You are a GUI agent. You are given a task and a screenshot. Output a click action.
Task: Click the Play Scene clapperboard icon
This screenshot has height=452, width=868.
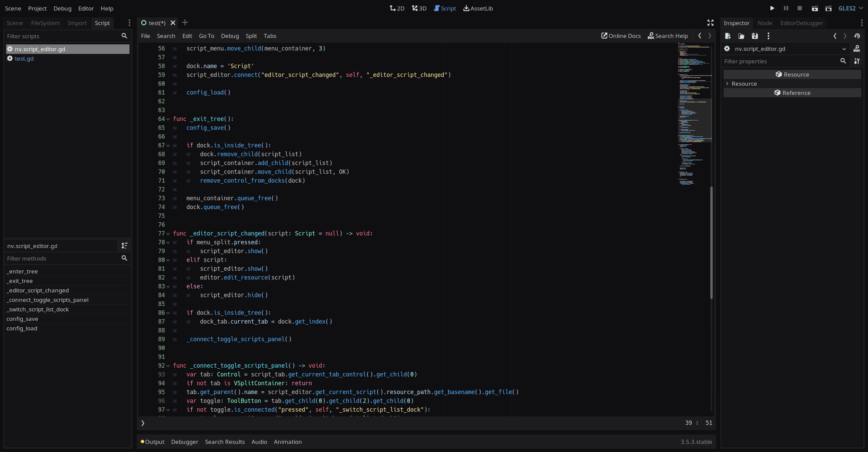click(815, 8)
